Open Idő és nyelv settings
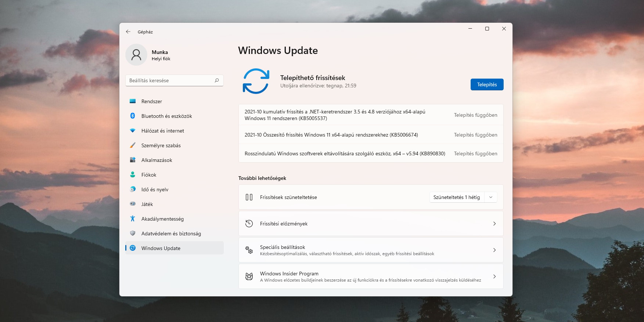644x322 pixels. click(x=175, y=189)
